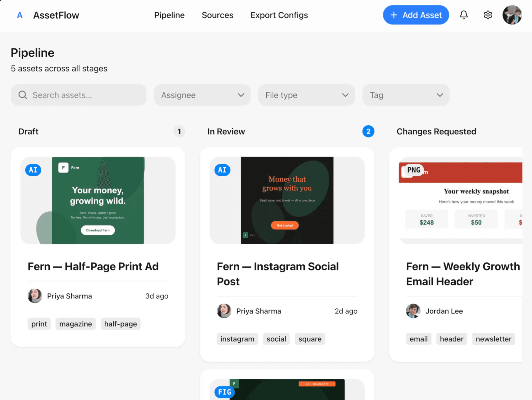Select the 'half-page' tag
Screen dimensions: 532x400
[121, 324]
